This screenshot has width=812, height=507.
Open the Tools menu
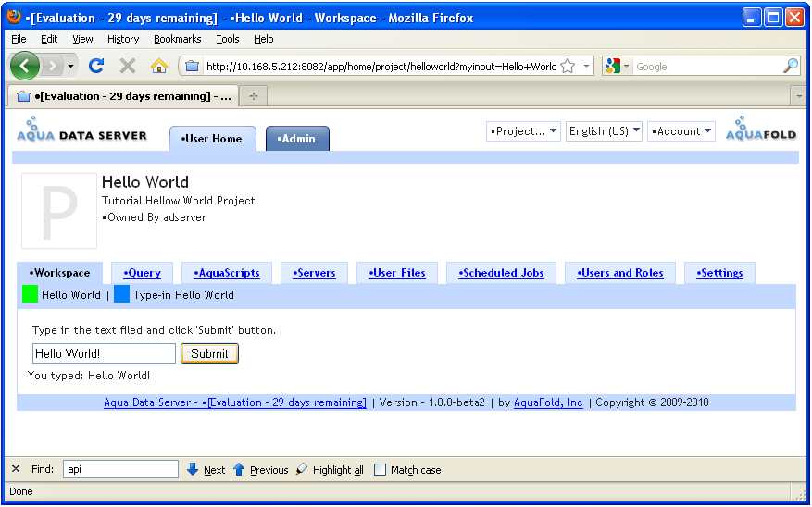pos(228,39)
